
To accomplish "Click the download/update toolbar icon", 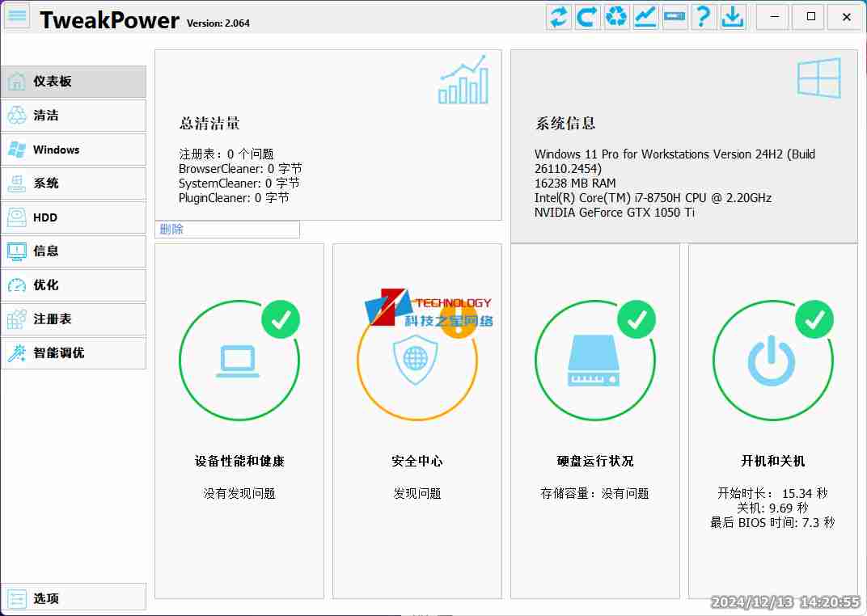I will coord(733,16).
